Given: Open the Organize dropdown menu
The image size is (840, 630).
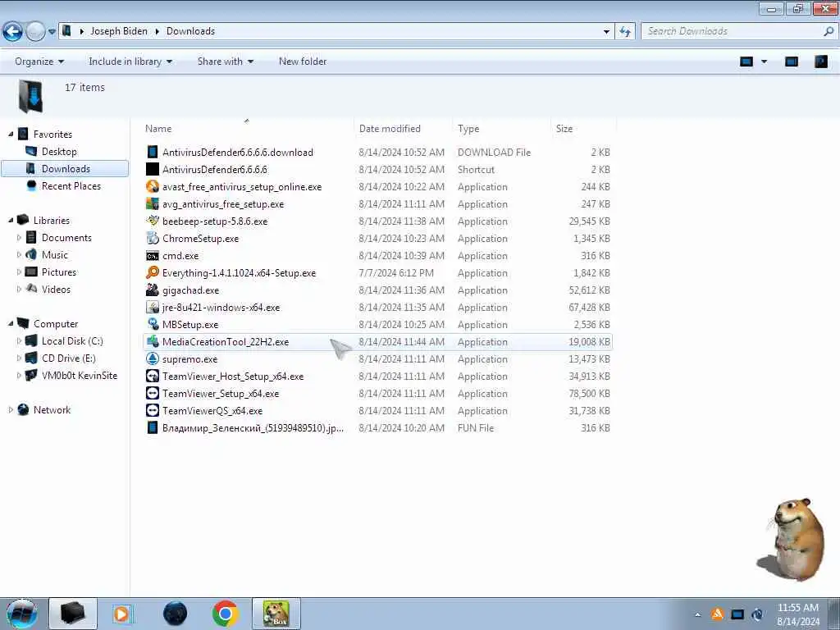Looking at the screenshot, I should [39, 62].
